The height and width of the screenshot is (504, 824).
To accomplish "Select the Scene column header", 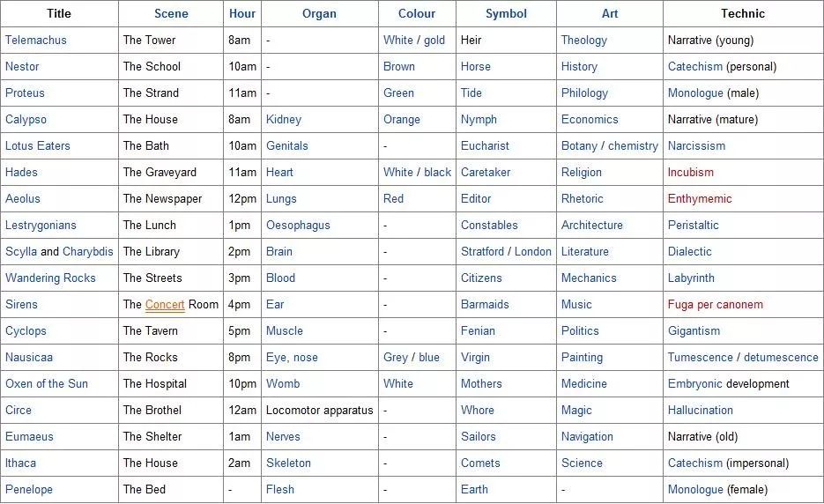I will [x=171, y=14].
